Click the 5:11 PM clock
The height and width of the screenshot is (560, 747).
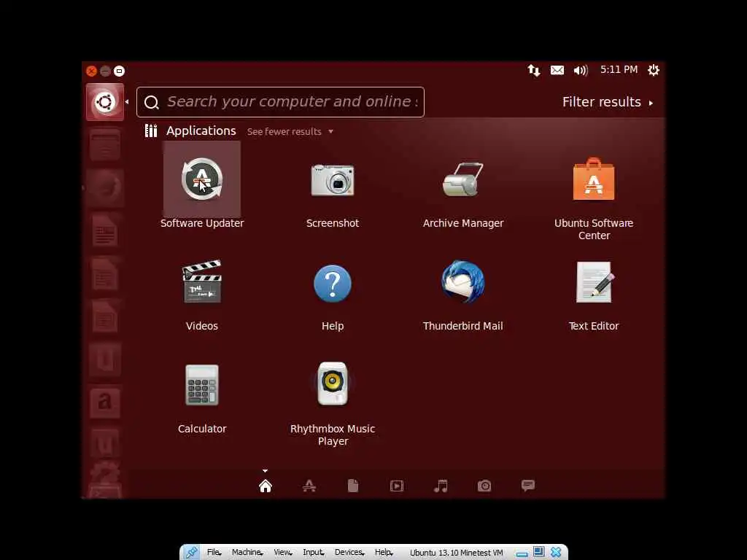pyautogui.click(x=619, y=69)
